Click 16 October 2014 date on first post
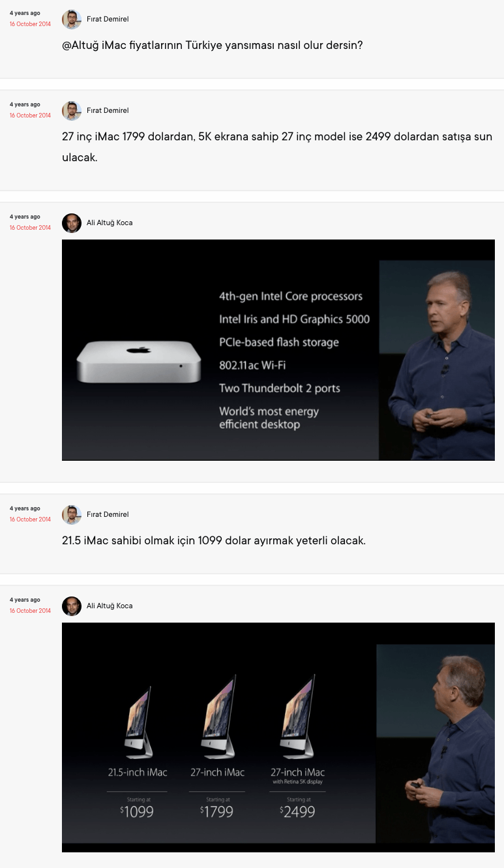This screenshot has height=868, width=504. pos(30,24)
